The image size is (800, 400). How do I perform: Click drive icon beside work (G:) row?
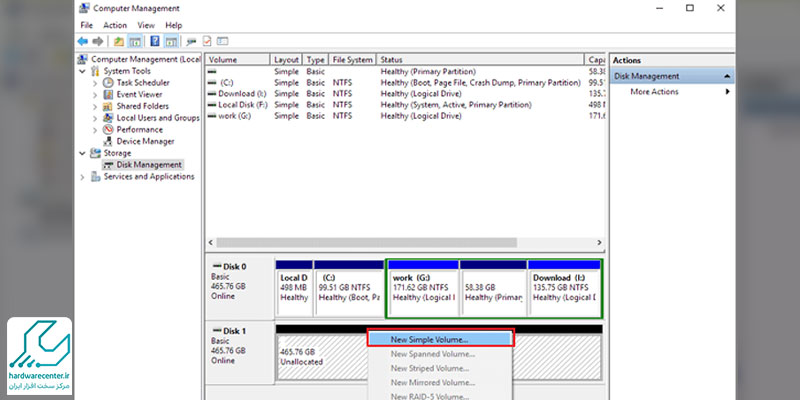[212, 116]
